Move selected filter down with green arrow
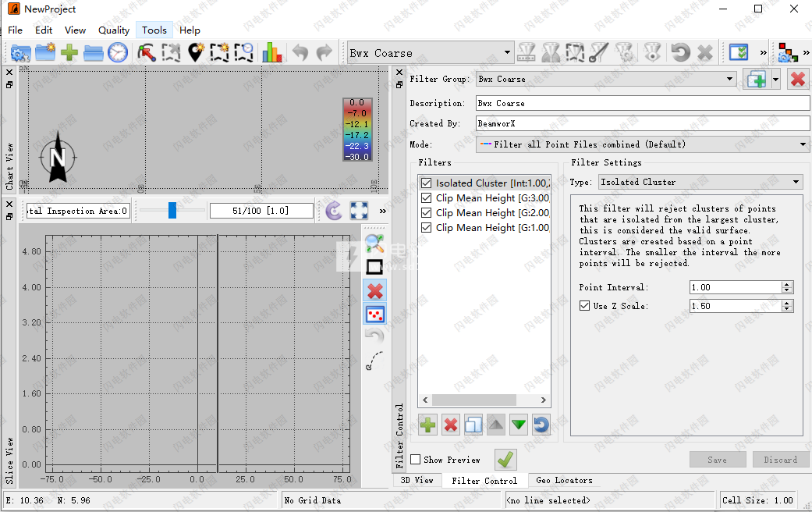The height and width of the screenshot is (512, 812). click(519, 425)
